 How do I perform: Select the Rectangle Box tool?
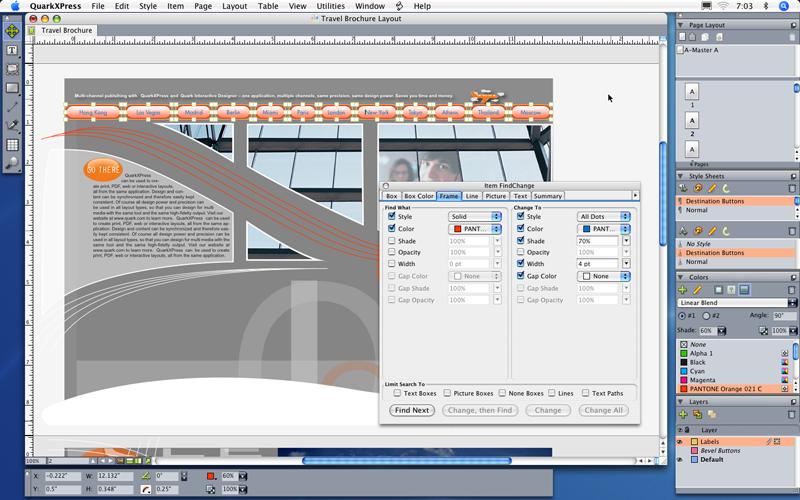tap(12, 88)
